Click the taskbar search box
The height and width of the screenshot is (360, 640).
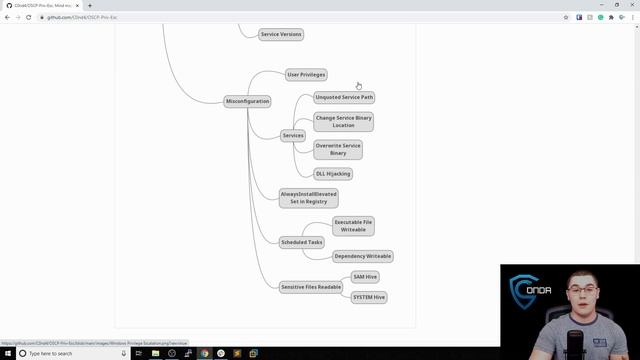point(73,353)
